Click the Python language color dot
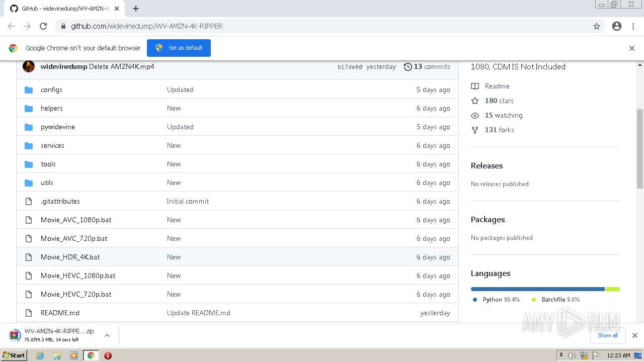644x362 pixels. [x=475, y=300]
